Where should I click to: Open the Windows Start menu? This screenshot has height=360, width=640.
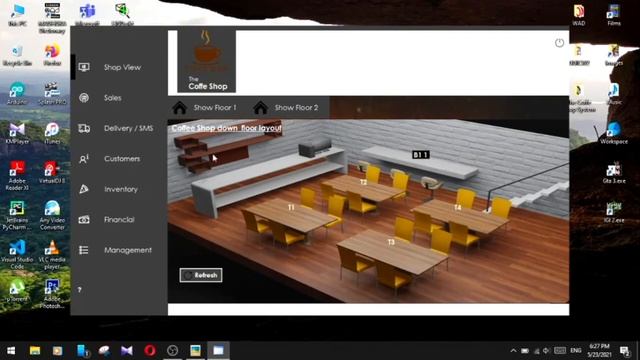pyautogui.click(x=11, y=351)
